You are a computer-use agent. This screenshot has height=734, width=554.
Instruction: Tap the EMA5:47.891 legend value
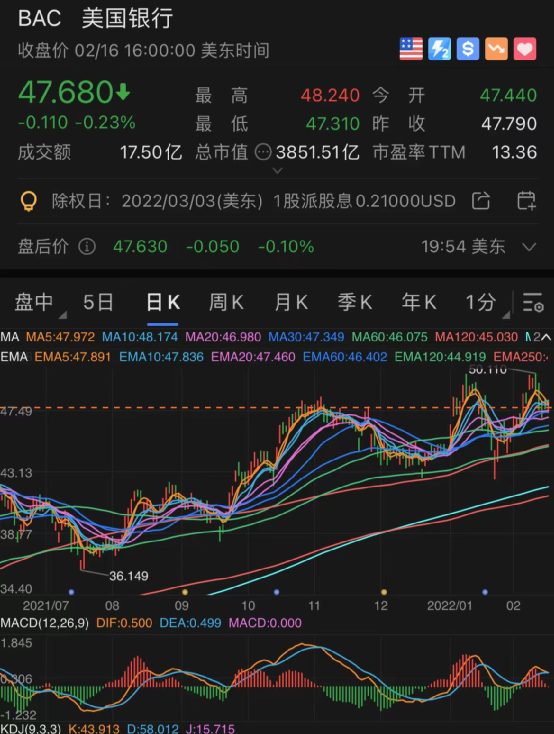click(73, 357)
